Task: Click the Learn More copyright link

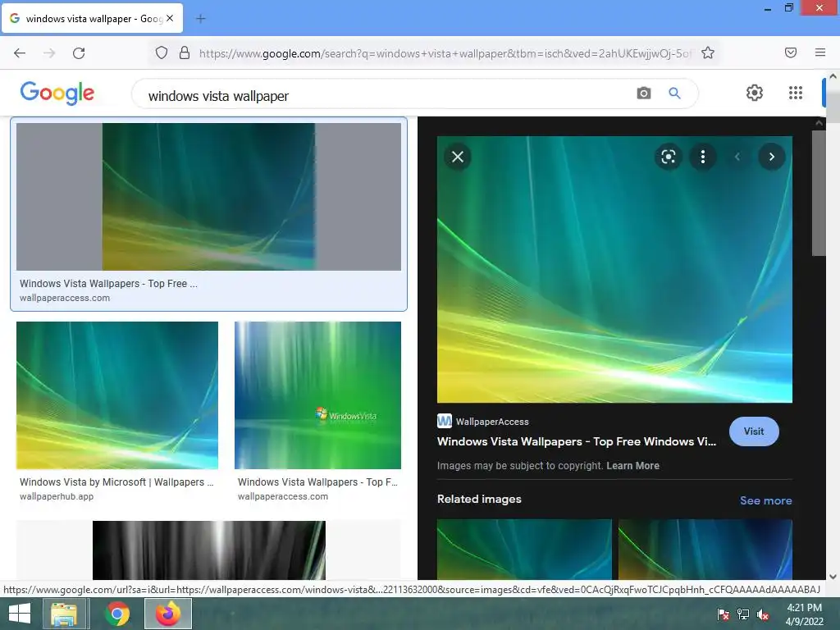Action: point(632,466)
